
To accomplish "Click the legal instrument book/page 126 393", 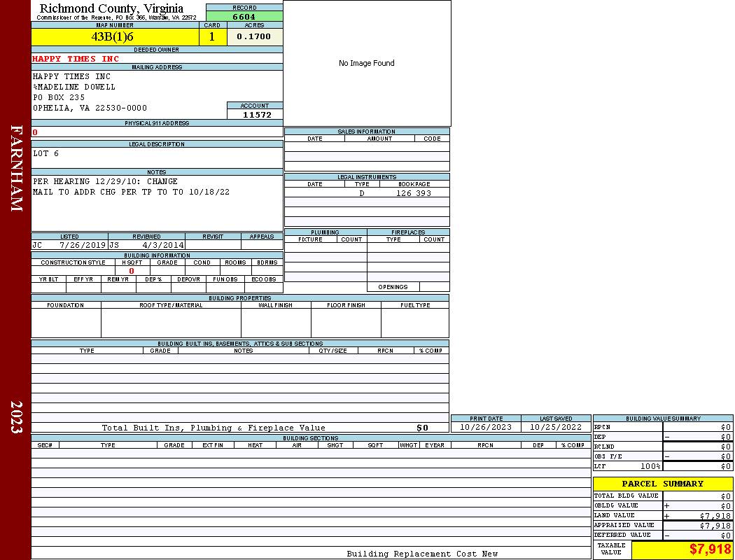I will [x=414, y=193].
